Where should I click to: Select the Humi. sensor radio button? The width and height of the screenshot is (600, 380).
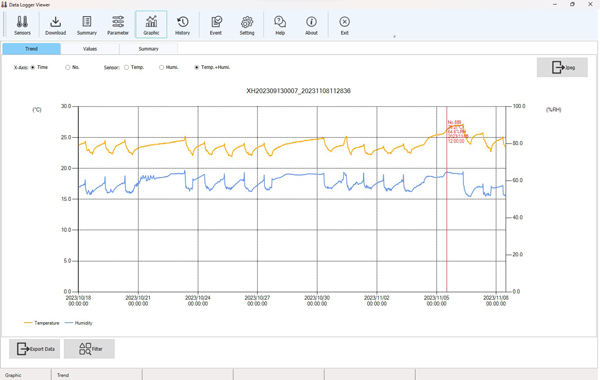[x=161, y=67]
